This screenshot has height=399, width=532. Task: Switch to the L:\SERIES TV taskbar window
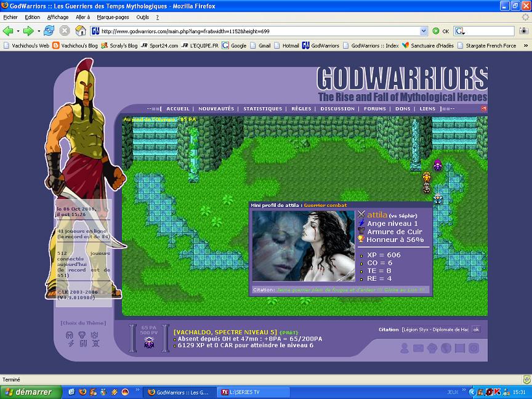[252, 392]
